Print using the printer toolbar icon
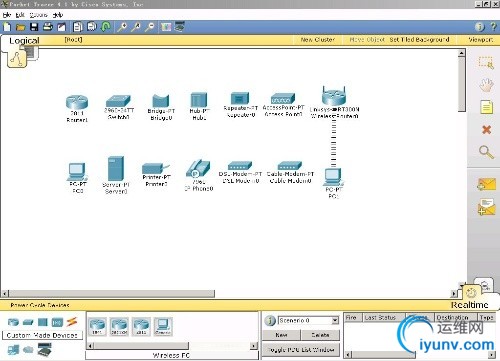The height and width of the screenshot is (361, 500). point(48,27)
